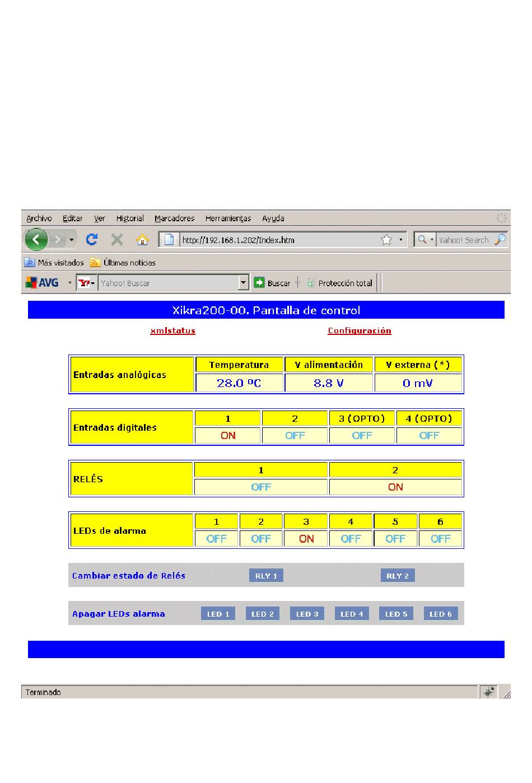Click the Entradas digitales label
The width and height of the screenshot is (532, 783).
(x=115, y=427)
